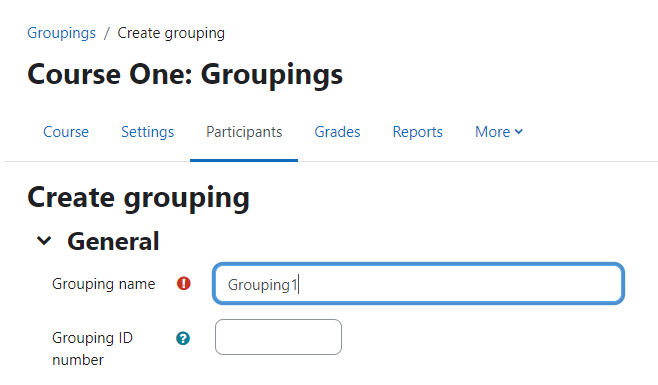Image resolution: width=658 pixels, height=385 pixels.
Task: Click the small arrow next to More
Action: [x=519, y=132]
